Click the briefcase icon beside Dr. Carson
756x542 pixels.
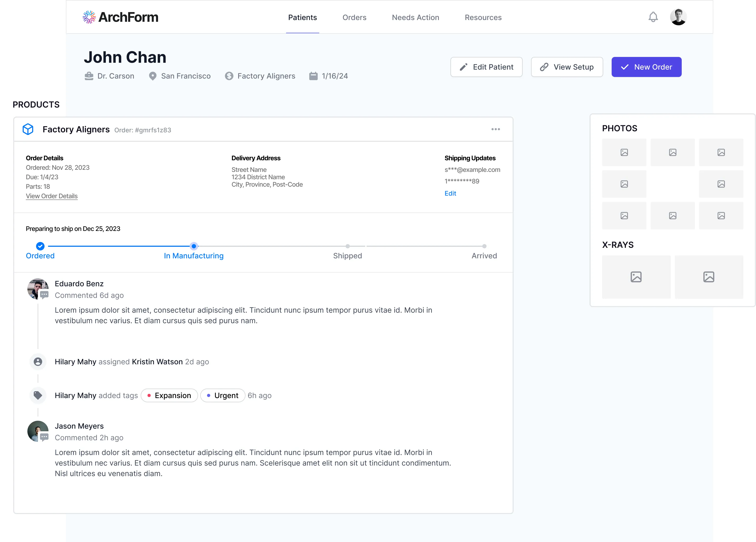(x=89, y=76)
